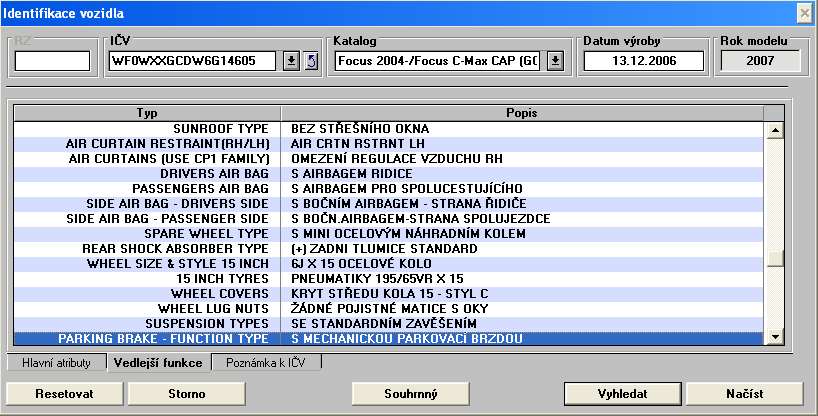Click the scroll up arrow of the list
The width and height of the screenshot is (818, 416).
coord(773,129)
